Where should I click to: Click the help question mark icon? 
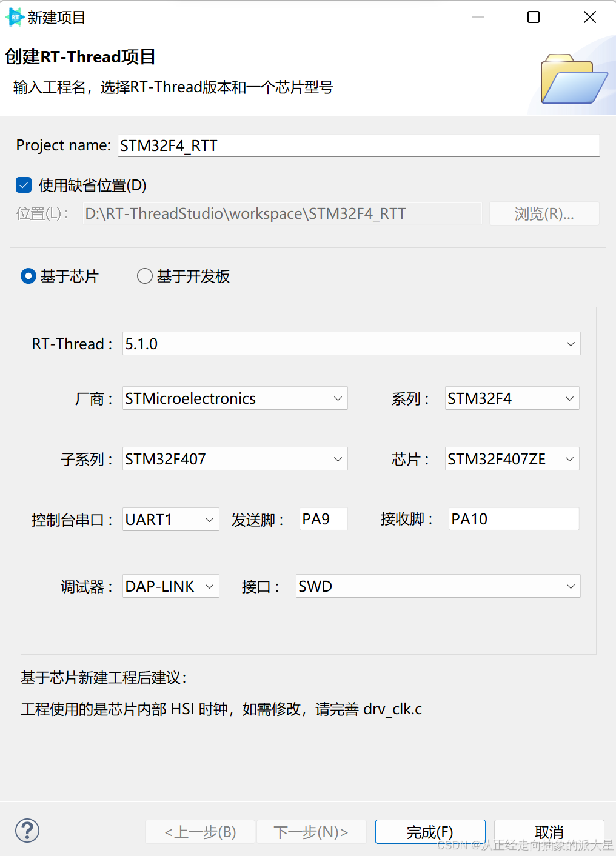[x=27, y=831]
